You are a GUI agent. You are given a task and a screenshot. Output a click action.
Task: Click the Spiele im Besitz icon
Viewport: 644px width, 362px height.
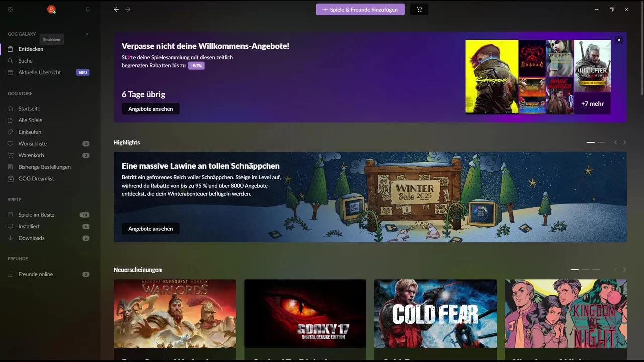point(10,215)
